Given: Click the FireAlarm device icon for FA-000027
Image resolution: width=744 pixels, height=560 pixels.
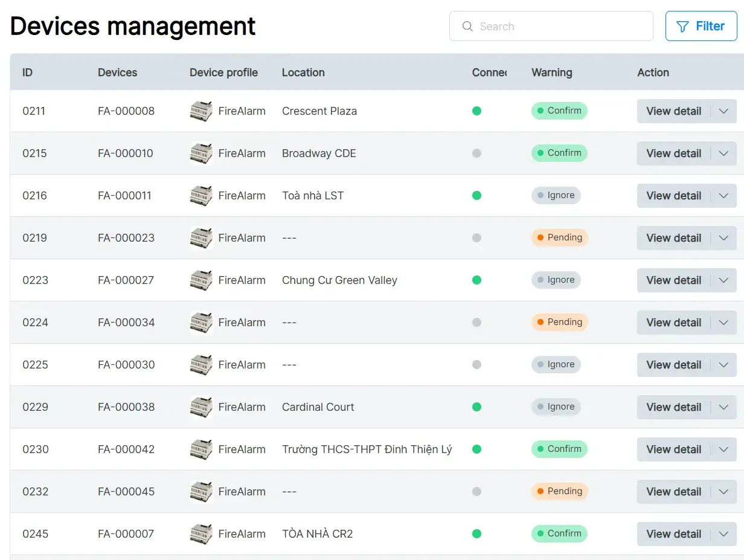Looking at the screenshot, I should coord(201,280).
